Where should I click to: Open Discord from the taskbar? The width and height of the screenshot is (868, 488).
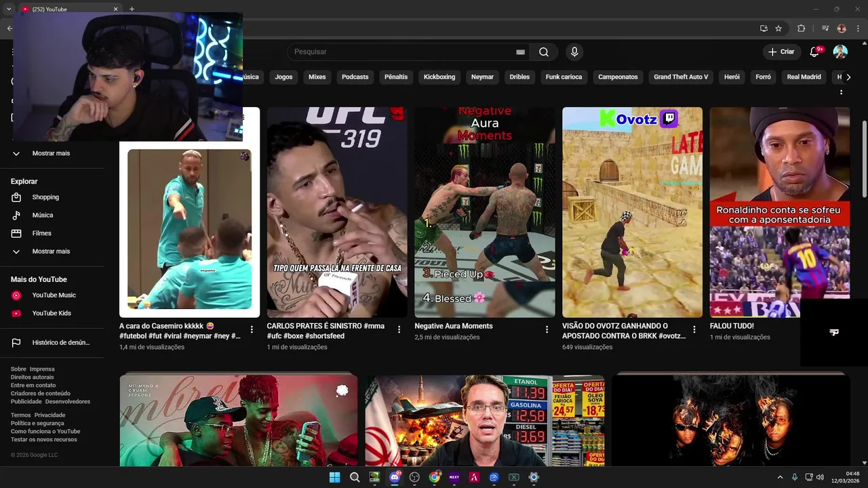(395, 477)
